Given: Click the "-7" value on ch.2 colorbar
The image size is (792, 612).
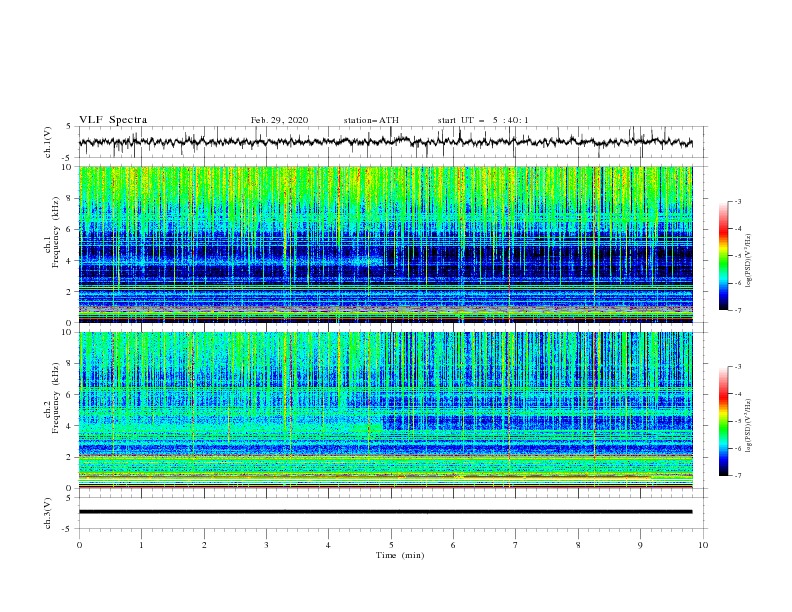Looking at the screenshot, I should 737,476.
